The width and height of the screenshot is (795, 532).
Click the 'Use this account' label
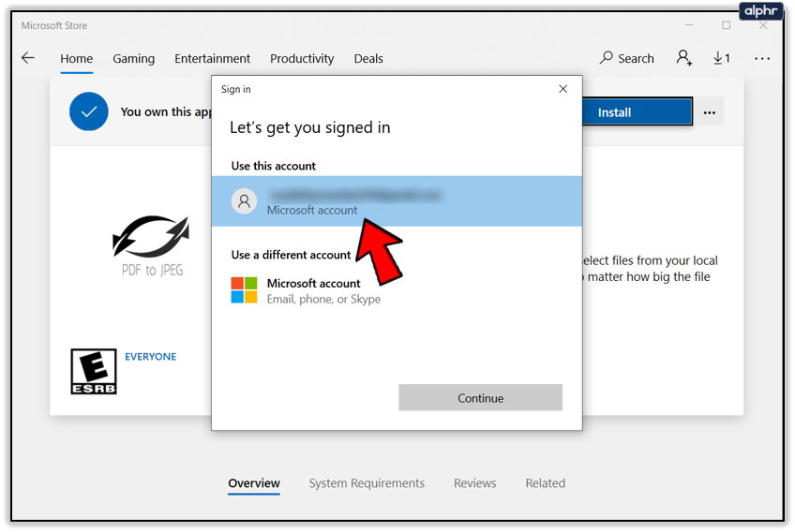274,166
